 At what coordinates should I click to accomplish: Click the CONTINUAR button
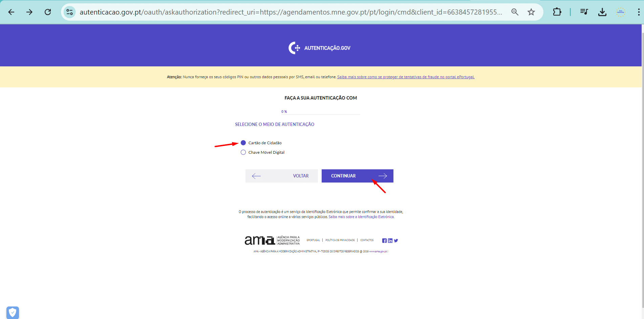[x=357, y=176]
